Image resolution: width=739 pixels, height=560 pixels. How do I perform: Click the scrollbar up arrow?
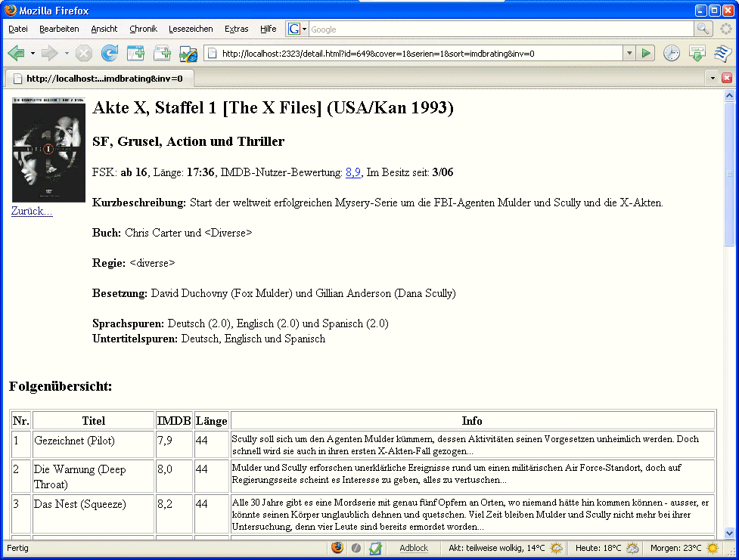pos(729,96)
